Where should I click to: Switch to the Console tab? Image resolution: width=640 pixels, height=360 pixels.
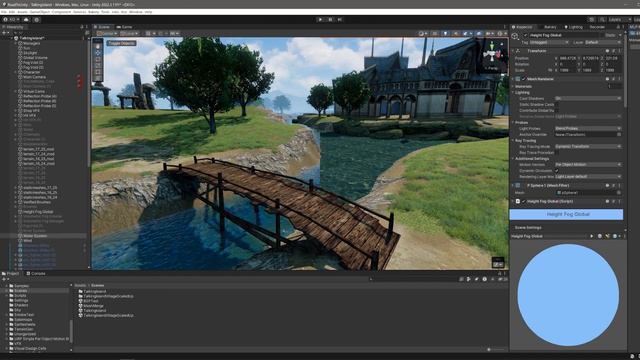36,273
